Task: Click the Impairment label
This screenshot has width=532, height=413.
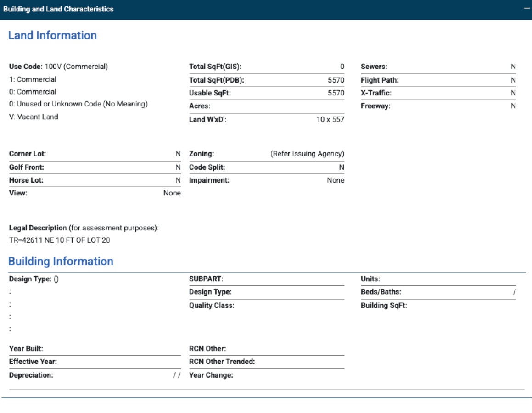Action: (x=209, y=180)
